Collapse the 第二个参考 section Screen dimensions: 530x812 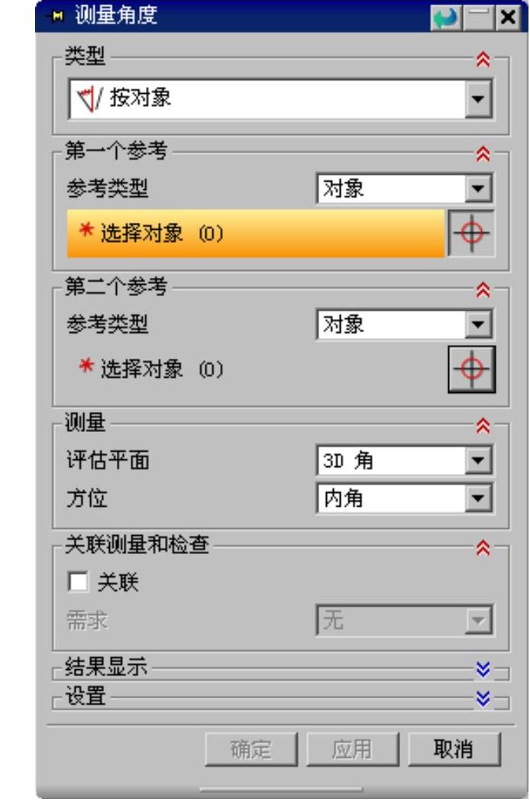(483, 290)
